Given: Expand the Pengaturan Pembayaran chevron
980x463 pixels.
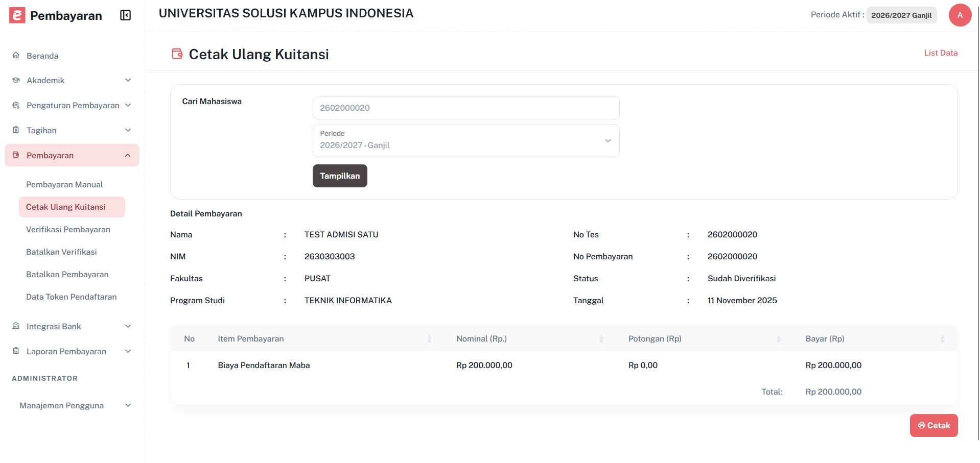Looking at the screenshot, I should pos(128,105).
